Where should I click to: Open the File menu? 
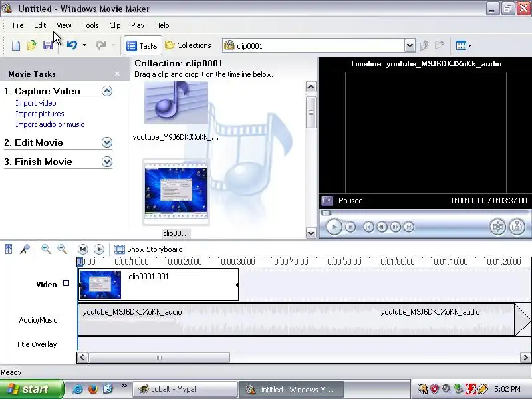click(x=18, y=25)
